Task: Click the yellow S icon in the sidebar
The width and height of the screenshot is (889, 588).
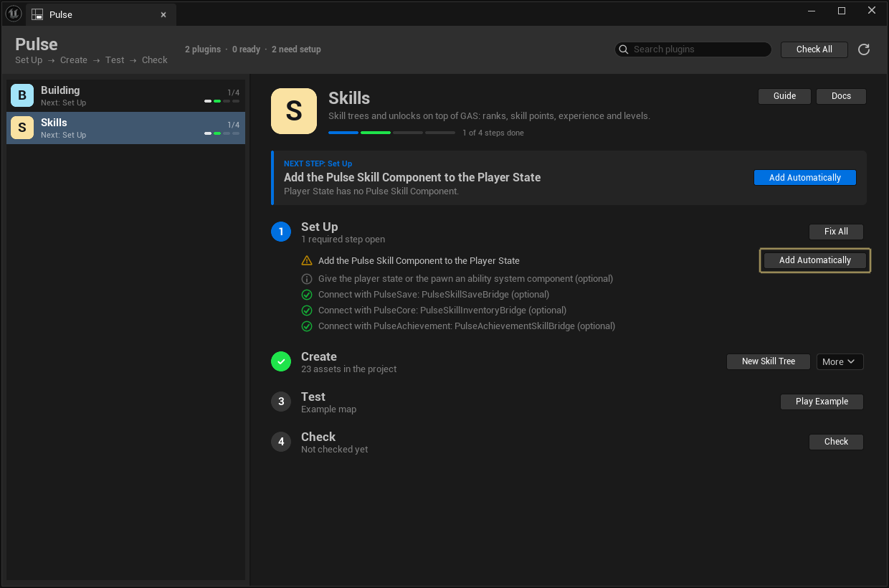Action: [22, 128]
